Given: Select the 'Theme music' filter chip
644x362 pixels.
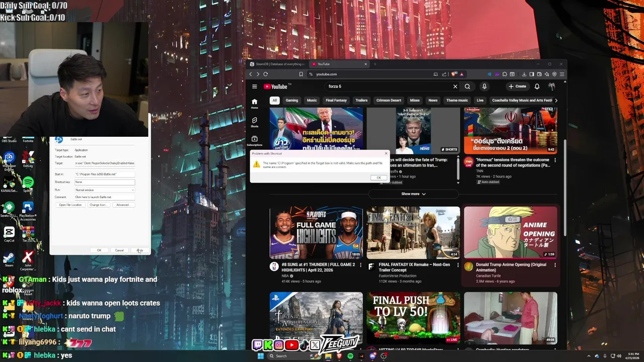Looking at the screenshot, I should click(x=457, y=100).
